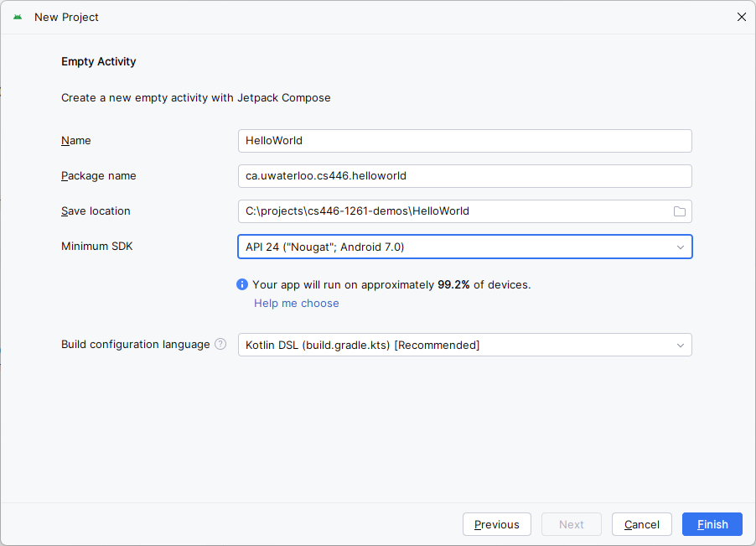
Task: Go back with the Previous button
Action: (x=496, y=524)
